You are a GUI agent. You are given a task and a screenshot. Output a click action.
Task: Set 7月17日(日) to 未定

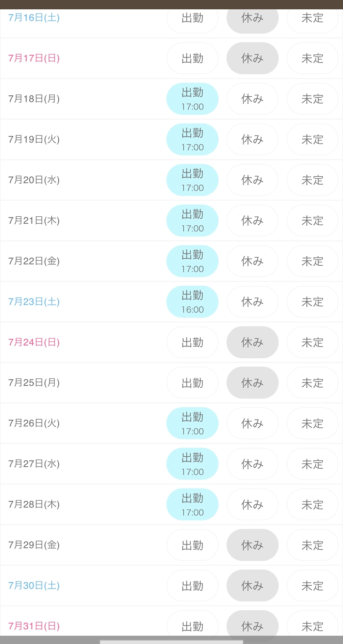click(312, 58)
